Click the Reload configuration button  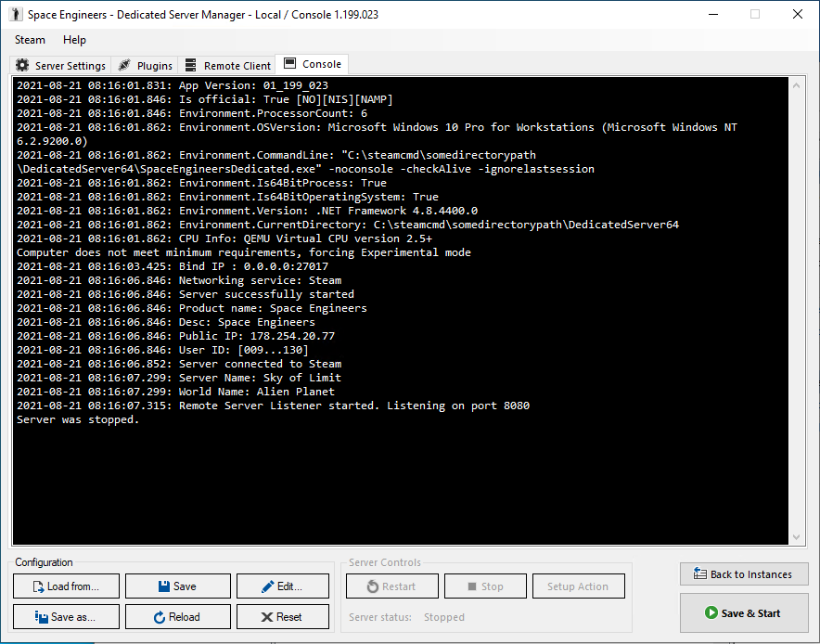(x=176, y=617)
